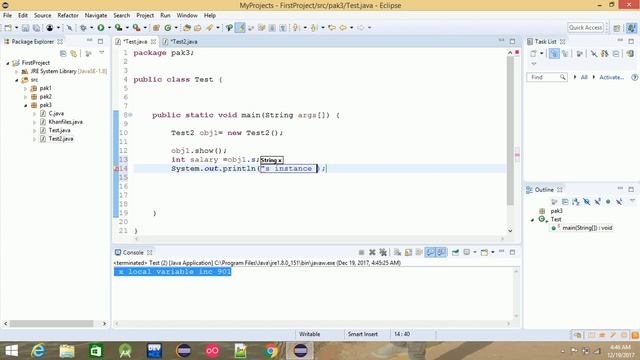The image size is (640, 360).
Task: Click the Clear Console icon
Action: click(x=397, y=253)
